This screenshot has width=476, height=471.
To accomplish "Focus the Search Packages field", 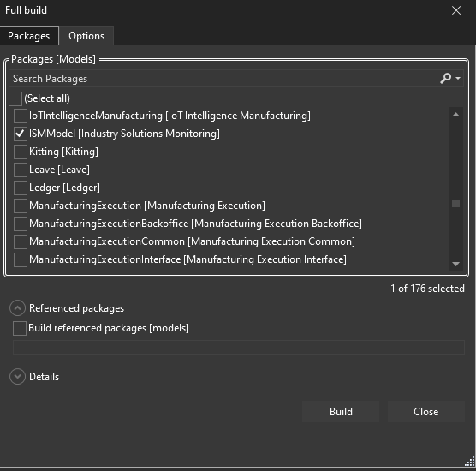I will tap(224, 79).
